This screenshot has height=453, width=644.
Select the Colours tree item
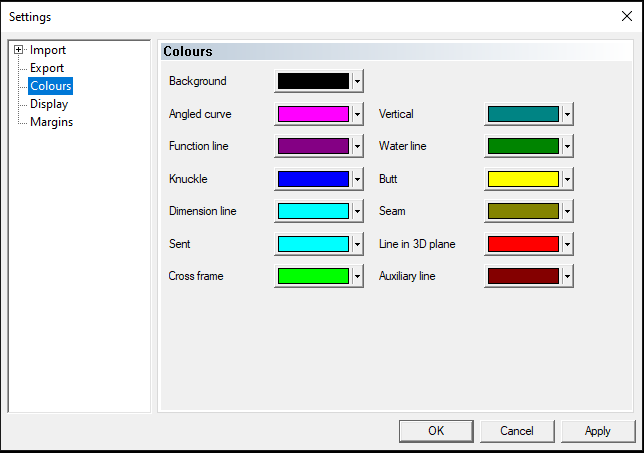tap(51, 86)
